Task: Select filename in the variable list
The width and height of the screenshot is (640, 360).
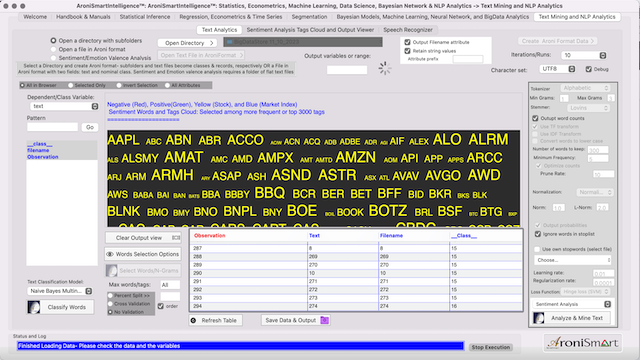Action: [38, 150]
